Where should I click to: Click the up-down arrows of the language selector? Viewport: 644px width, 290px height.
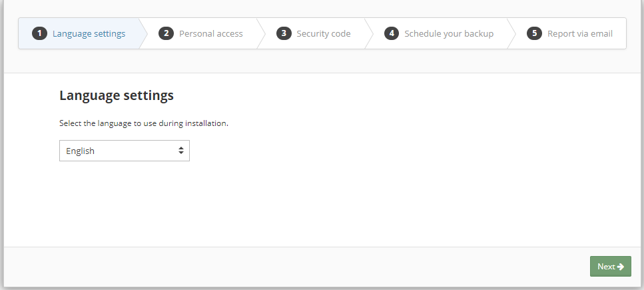click(180, 151)
